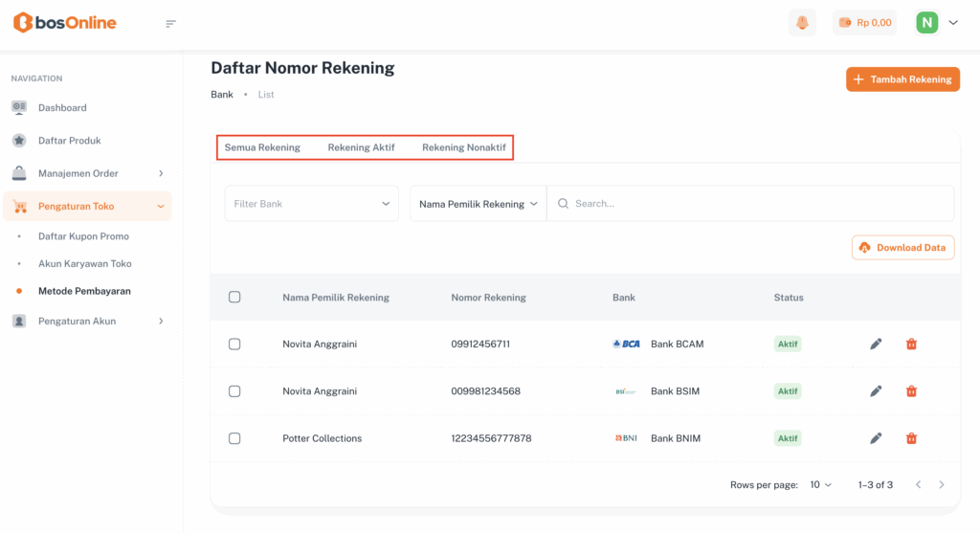Tick the select-all checkbox in table header

tap(234, 298)
